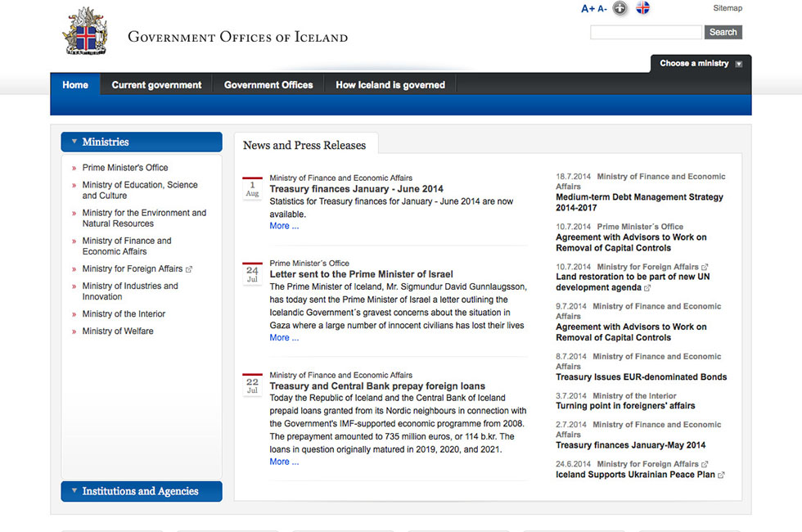
Task: Click More under prepay foreign loans article
Action: click(285, 462)
